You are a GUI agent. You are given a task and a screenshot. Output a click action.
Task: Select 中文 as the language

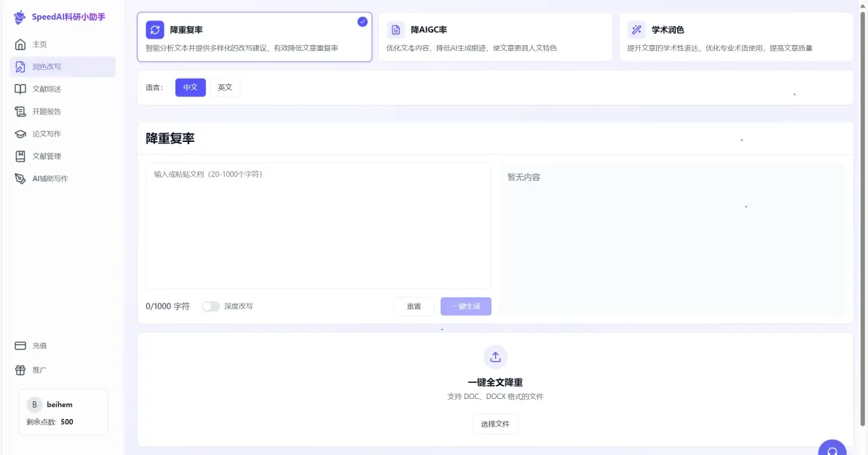point(191,87)
